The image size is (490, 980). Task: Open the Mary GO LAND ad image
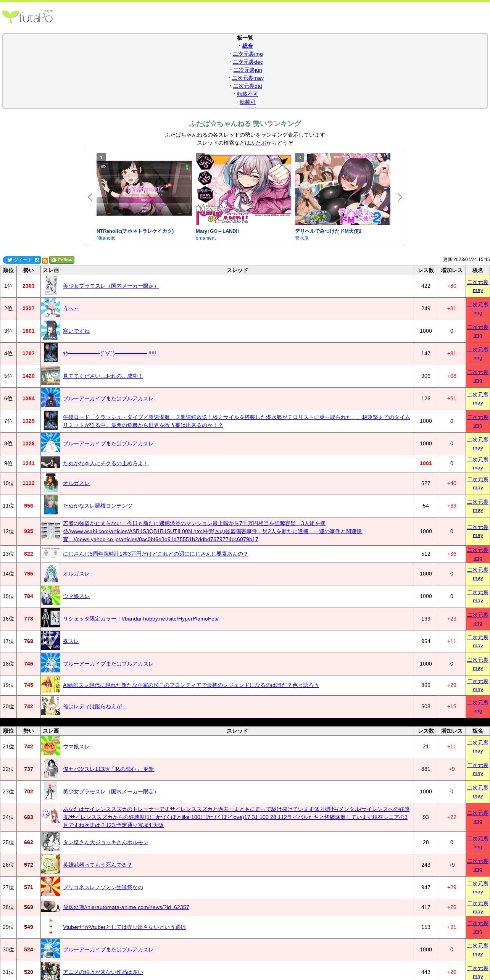(243, 189)
